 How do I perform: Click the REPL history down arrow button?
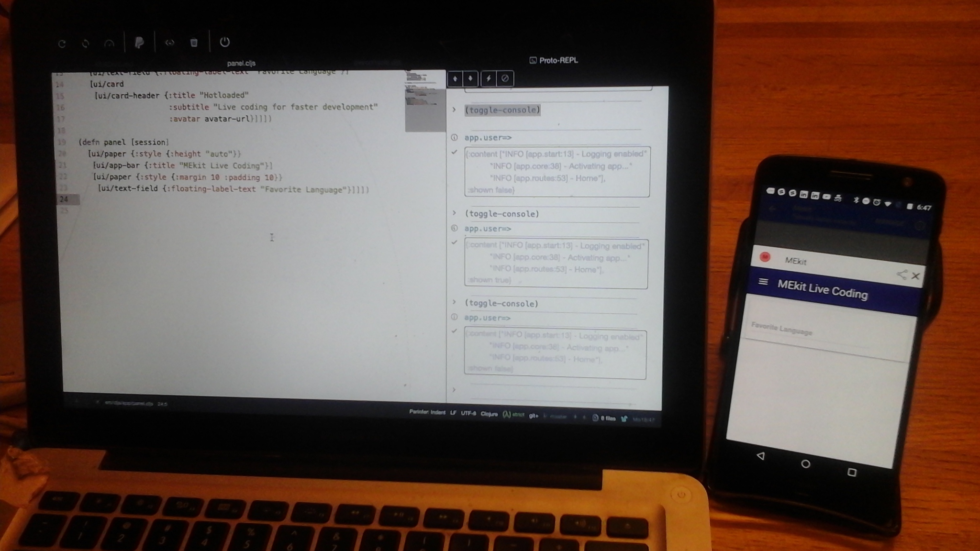click(x=471, y=78)
